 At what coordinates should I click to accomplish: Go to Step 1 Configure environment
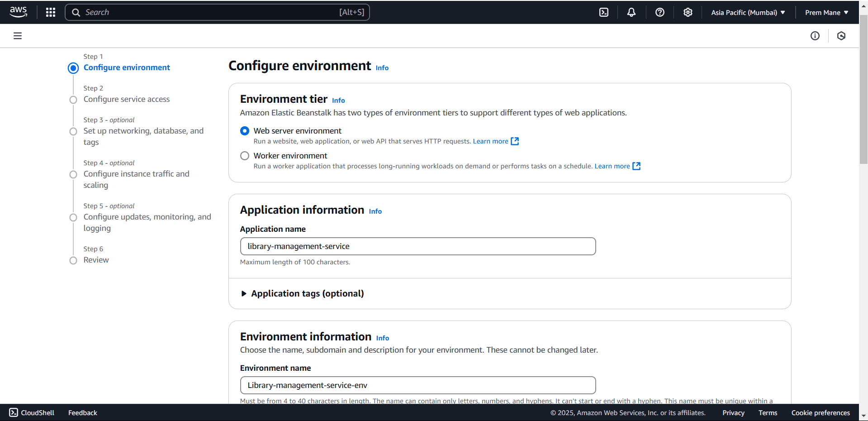coord(127,67)
